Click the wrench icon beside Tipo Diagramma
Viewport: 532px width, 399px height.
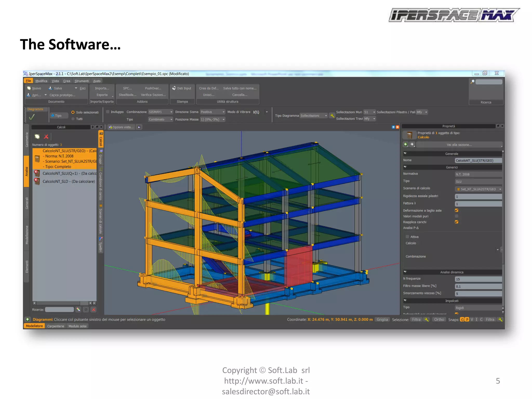(332, 116)
